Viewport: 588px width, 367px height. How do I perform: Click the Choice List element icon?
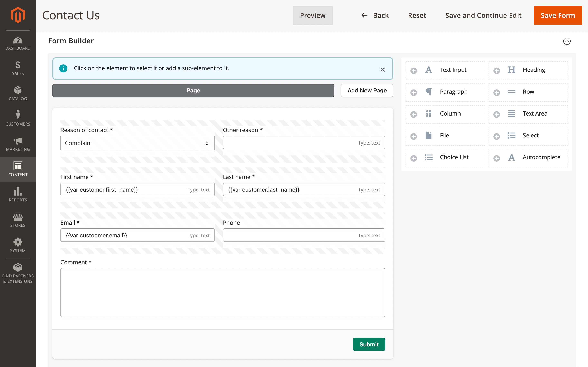point(429,157)
